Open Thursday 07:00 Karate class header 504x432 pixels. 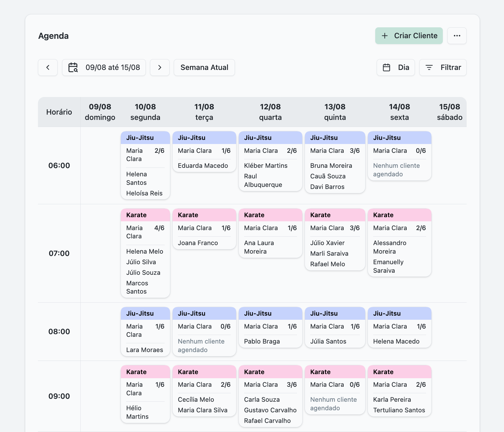[x=335, y=215]
